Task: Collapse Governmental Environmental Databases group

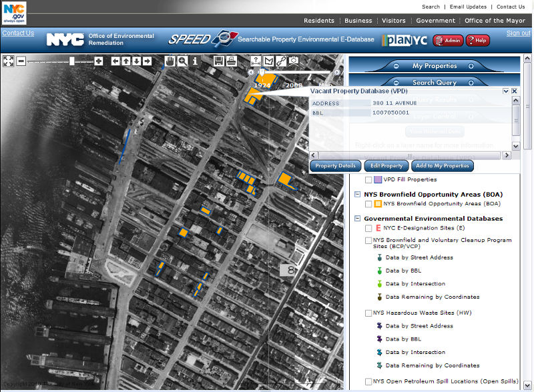Action: [357, 219]
